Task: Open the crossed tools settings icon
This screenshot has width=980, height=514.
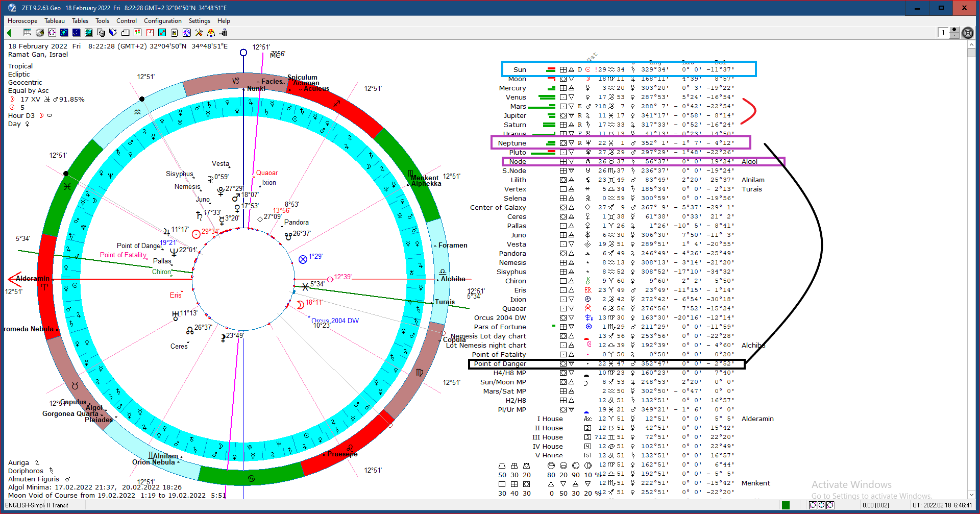Action: click(x=199, y=33)
